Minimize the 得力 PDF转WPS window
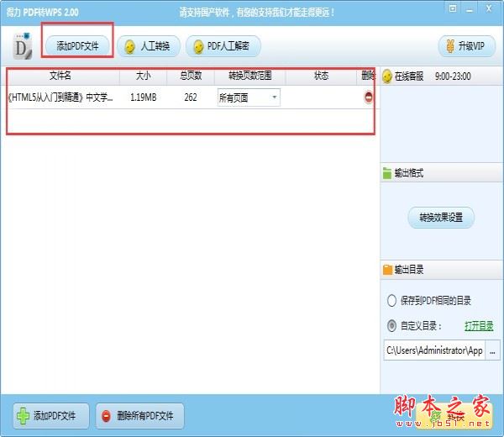Image resolution: width=504 pixels, height=437 pixels. [x=470, y=9]
